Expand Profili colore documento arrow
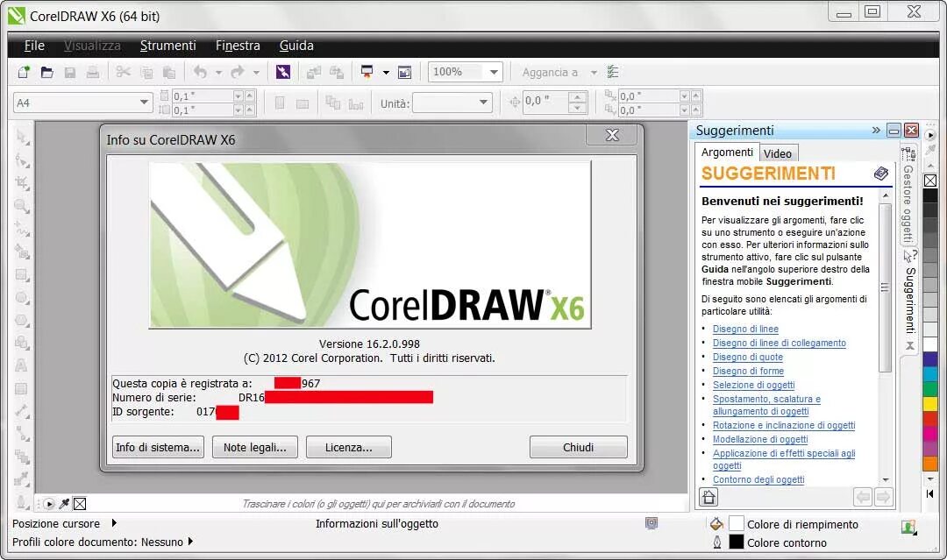 pyautogui.click(x=190, y=542)
